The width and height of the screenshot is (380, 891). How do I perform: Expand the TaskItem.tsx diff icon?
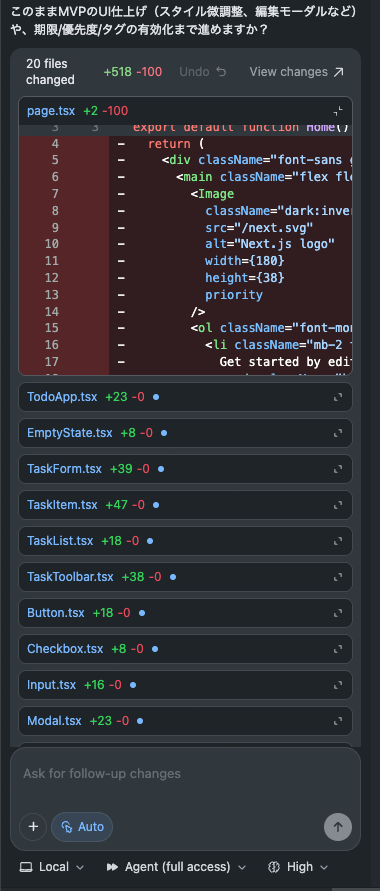point(338,505)
